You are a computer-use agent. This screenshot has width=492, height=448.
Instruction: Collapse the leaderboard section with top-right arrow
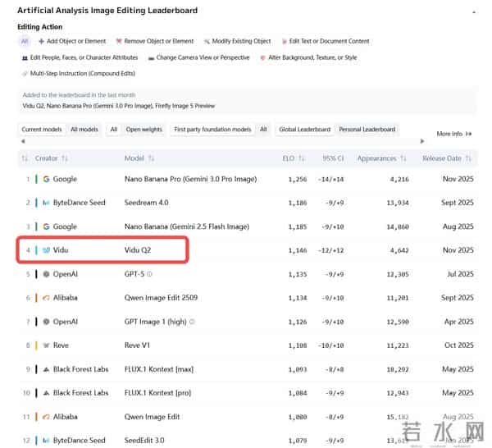point(473,11)
